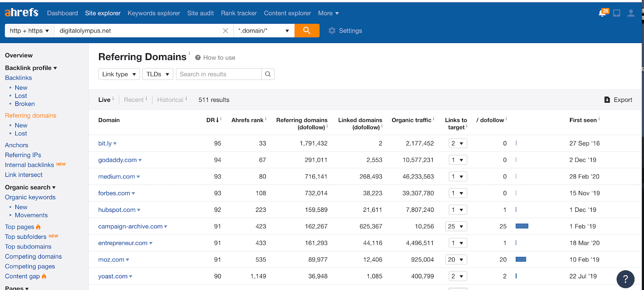The image size is (644, 290).
Task: Go to Dashboard
Action: (62, 13)
